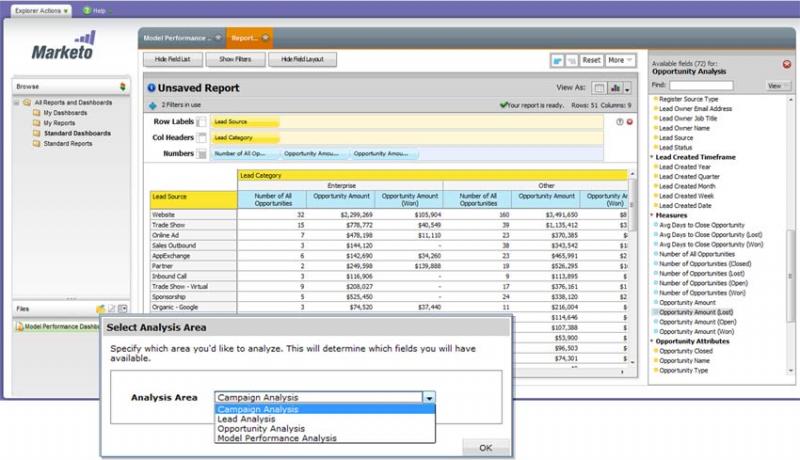Click the Browse panel refresh icon
Viewport: 800px width, 460px height.
(122, 87)
